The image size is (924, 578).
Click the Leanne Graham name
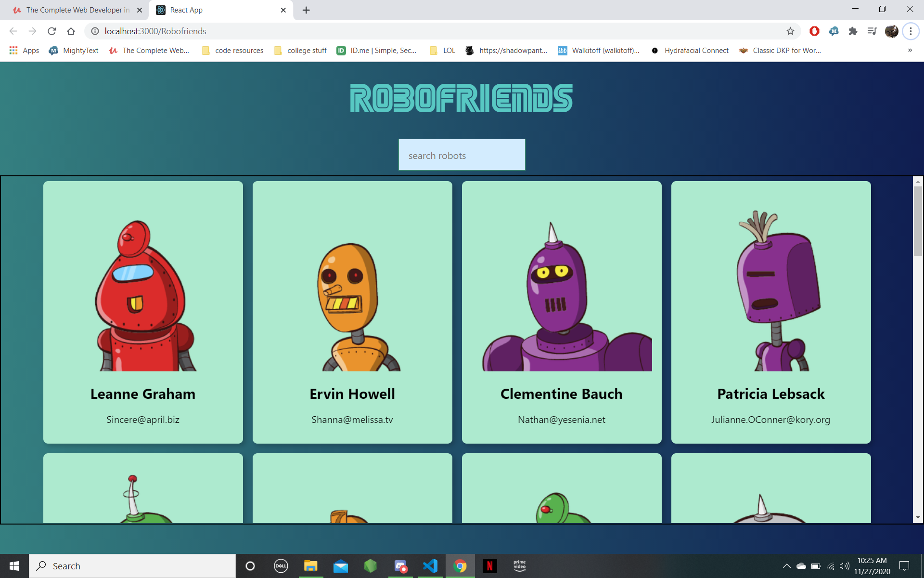pyautogui.click(x=143, y=394)
